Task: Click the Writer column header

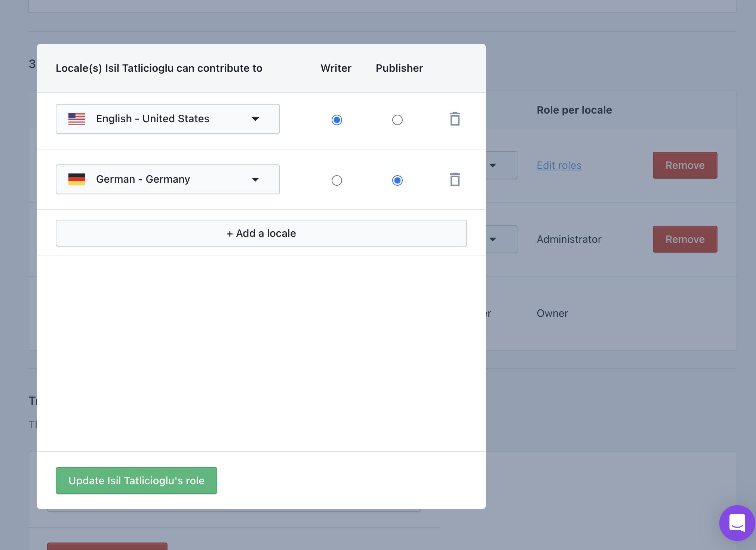Action: pos(336,68)
